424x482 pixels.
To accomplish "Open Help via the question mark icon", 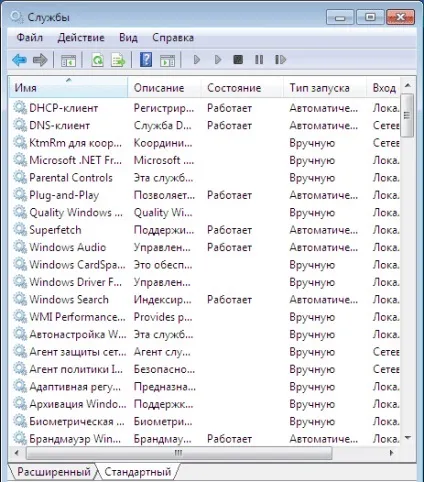I will click(x=146, y=60).
